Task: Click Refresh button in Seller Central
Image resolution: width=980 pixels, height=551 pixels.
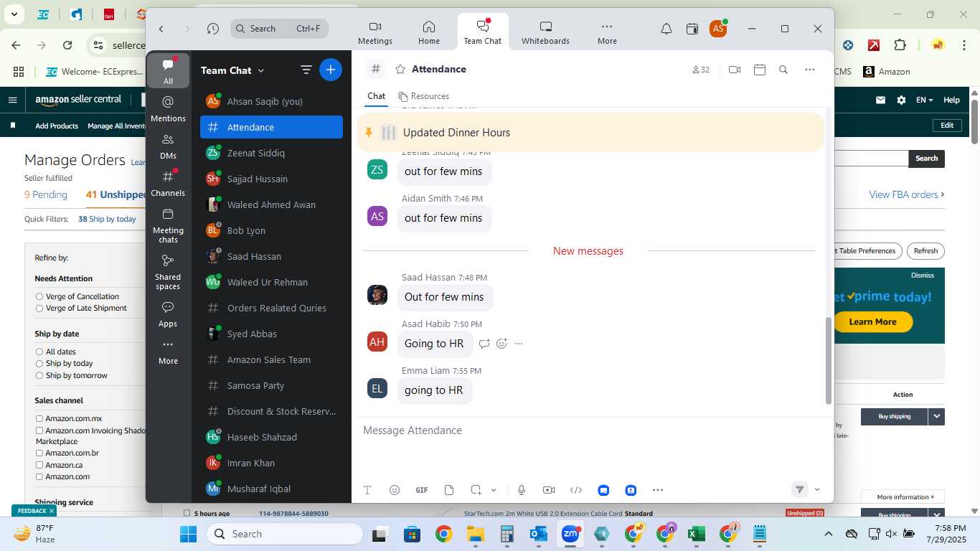Action: click(925, 251)
